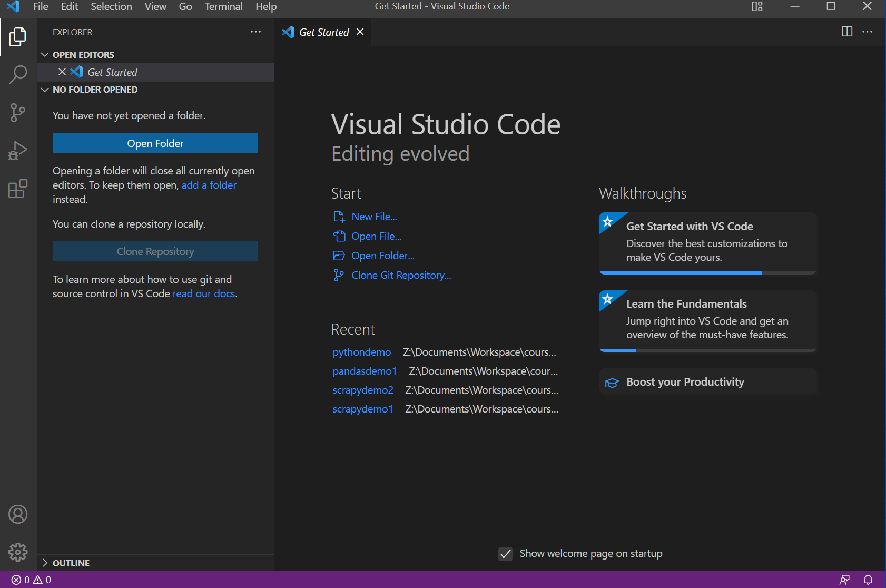Open notifications bell in status bar
The width and height of the screenshot is (886, 588).
(868, 580)
